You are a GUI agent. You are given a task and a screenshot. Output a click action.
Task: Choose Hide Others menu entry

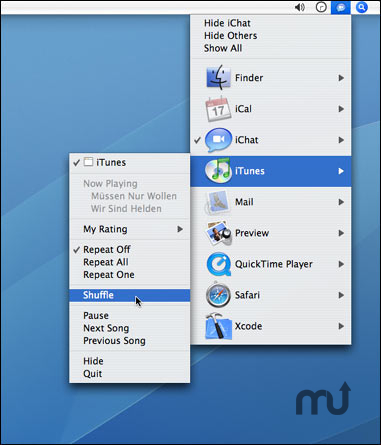tap(231, 35)
